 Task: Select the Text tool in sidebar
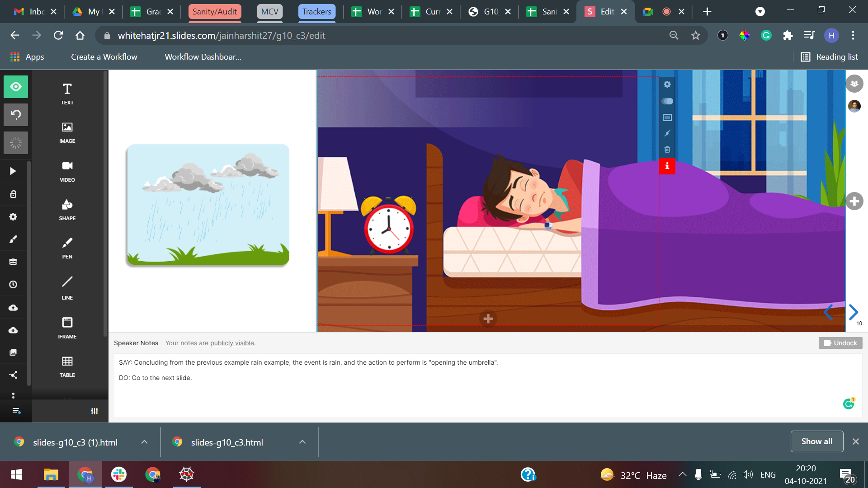click(x=67, y=94)
